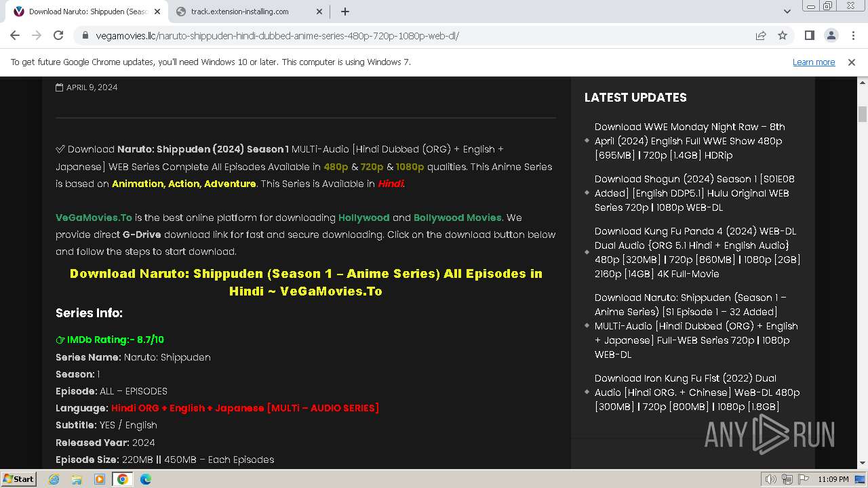Viewport: 868px width, 488px height.
Task: Expand the tab search dropdown arrow
Action: [x=787, y=12]
